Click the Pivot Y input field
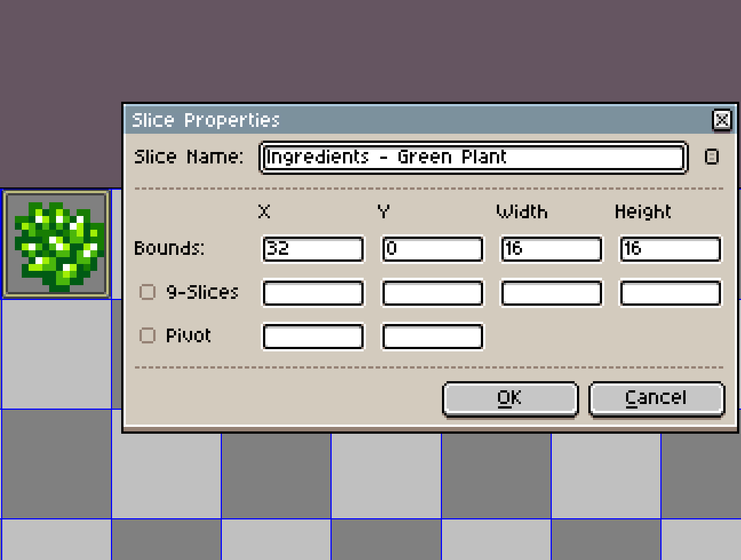The image size is (741, 560). tap(432, 337)
